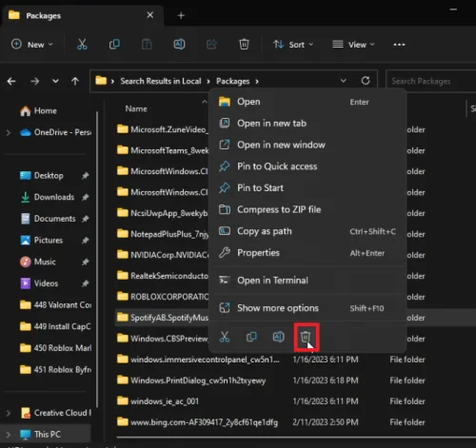Click Search Results in Local breadcrumb

click(x=161, y=81)
